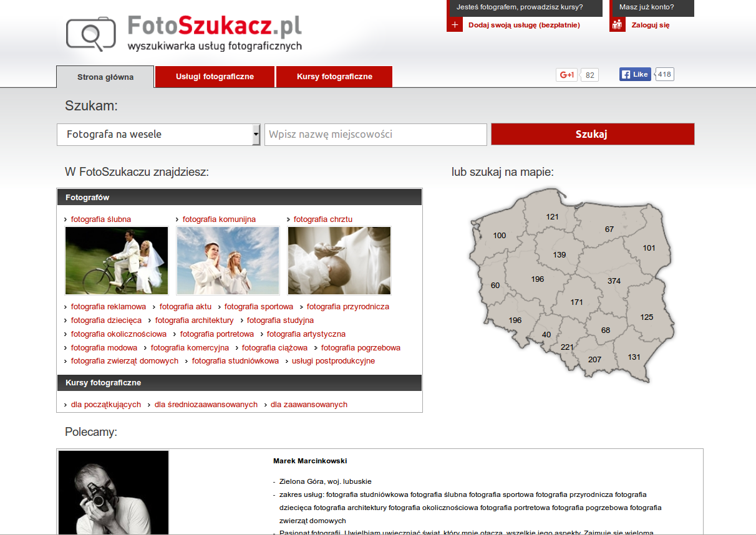
Task: Click the red Szukaj button
Action: click(593, 134)
